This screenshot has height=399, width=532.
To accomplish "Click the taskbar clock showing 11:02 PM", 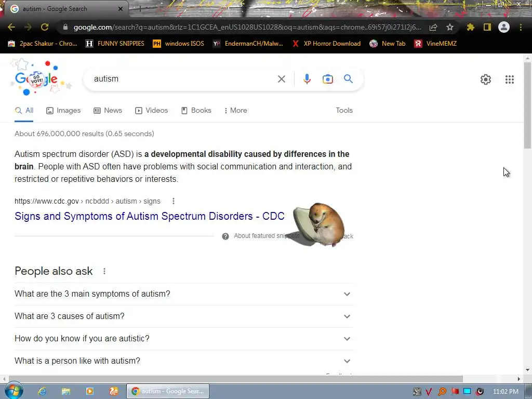I will (505, 392).
